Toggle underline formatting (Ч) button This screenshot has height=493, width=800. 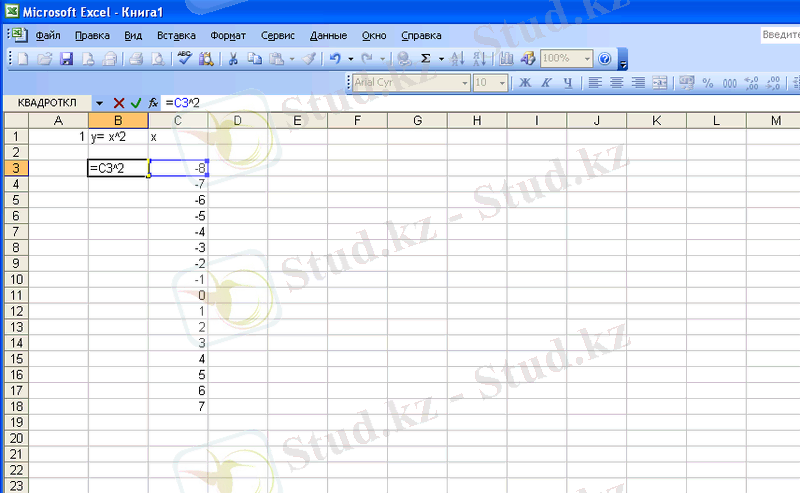tap(568, 83)
